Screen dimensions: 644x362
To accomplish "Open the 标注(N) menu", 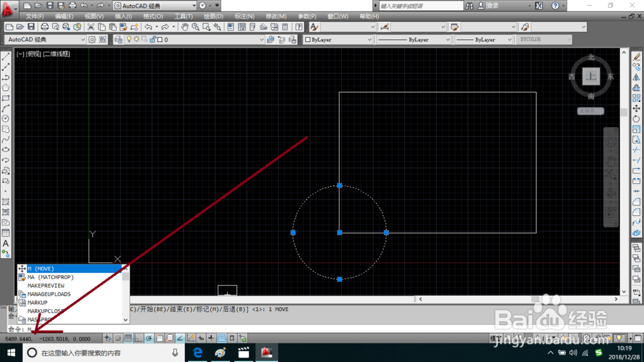I will click(244, 17).
